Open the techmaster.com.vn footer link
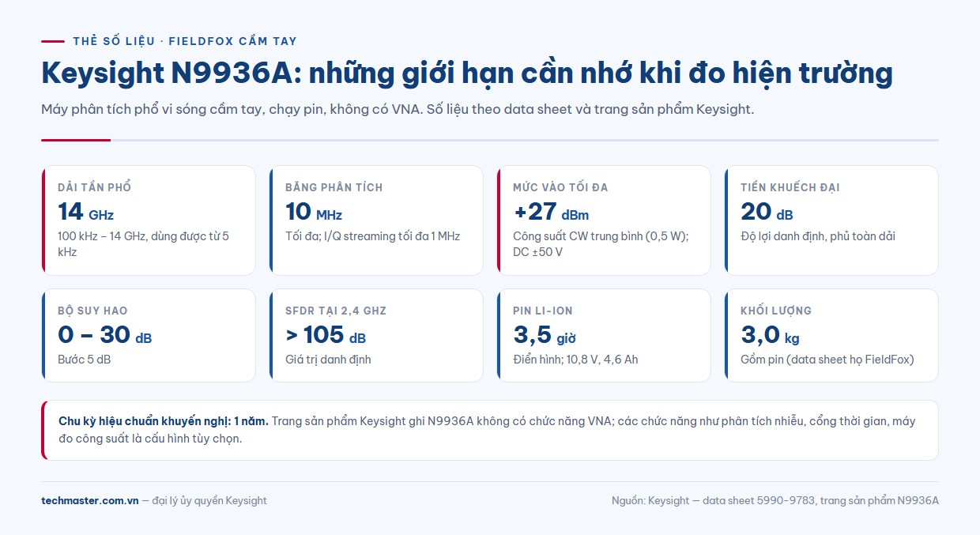 coord(90,500)
